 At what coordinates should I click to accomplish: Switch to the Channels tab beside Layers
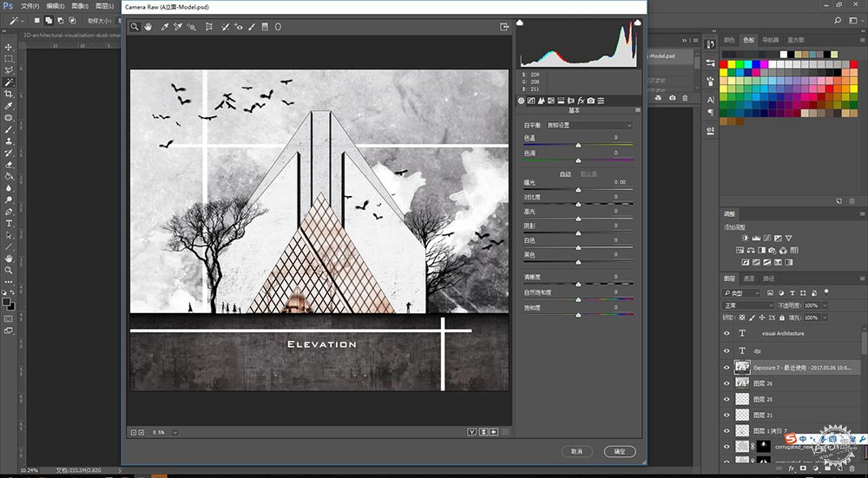tap(748, 278)
